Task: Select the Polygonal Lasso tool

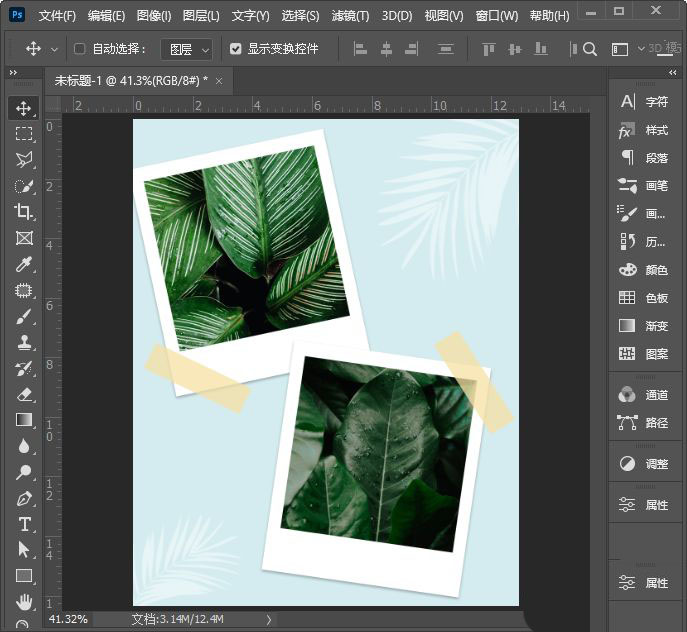Action: pyautogui.click(x=24, y=160)
